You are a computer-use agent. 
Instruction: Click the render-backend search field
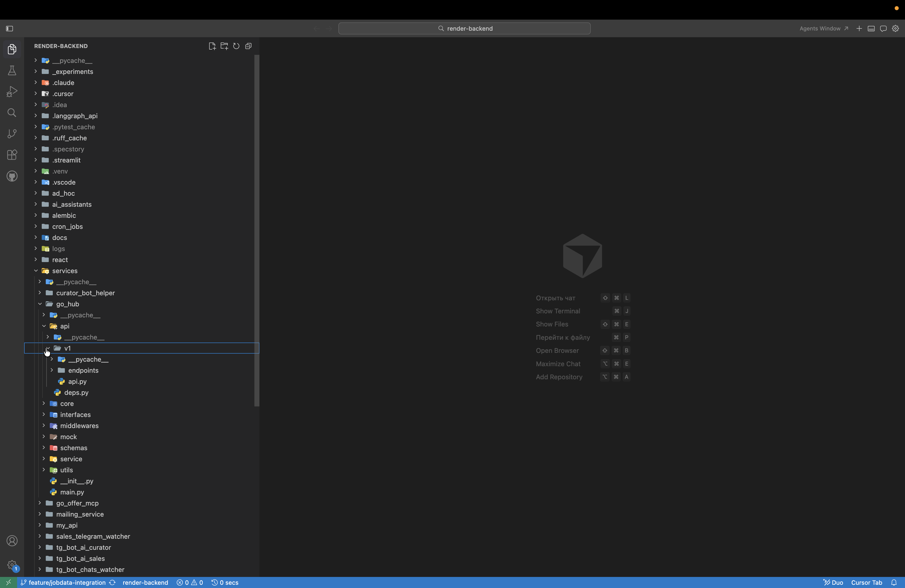464,28
